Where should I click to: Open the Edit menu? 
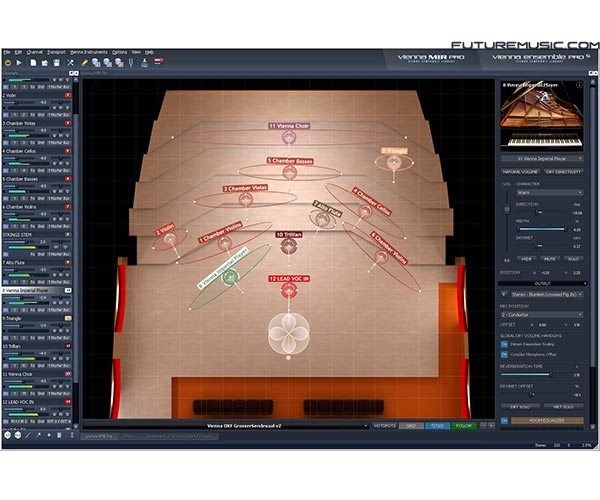(x=18, y=52)
